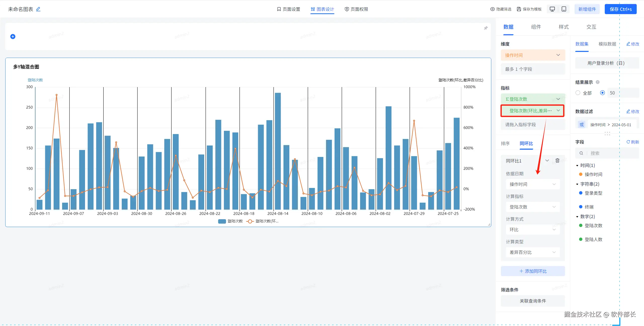Viewport: 644px width, 326px height.
Task: Switch to desktop preview monitor icon
Action: pos(552,9)
